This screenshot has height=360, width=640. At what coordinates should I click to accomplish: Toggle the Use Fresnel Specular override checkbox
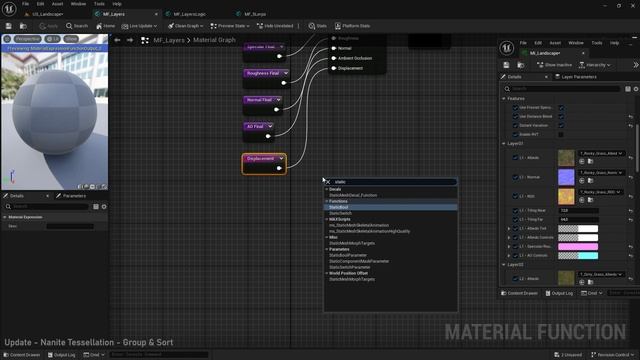click(515, 108)
